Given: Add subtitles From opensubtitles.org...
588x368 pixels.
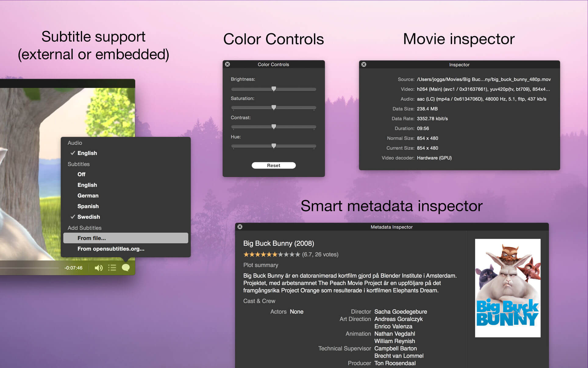Looking at the screenshot, I should 111,249.
